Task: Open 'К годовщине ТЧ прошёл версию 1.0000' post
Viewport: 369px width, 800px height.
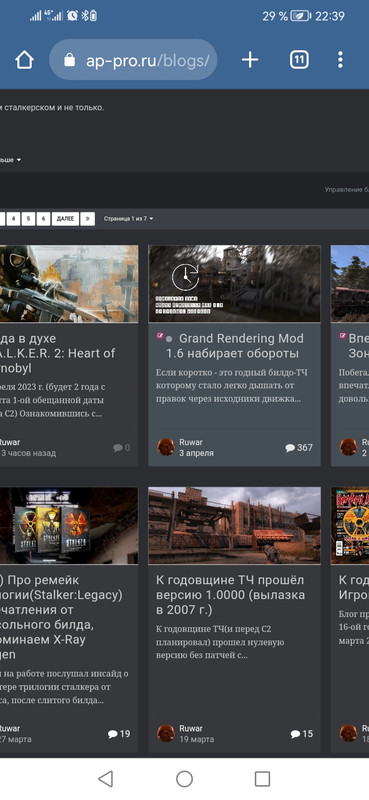Action: (230, 595)
